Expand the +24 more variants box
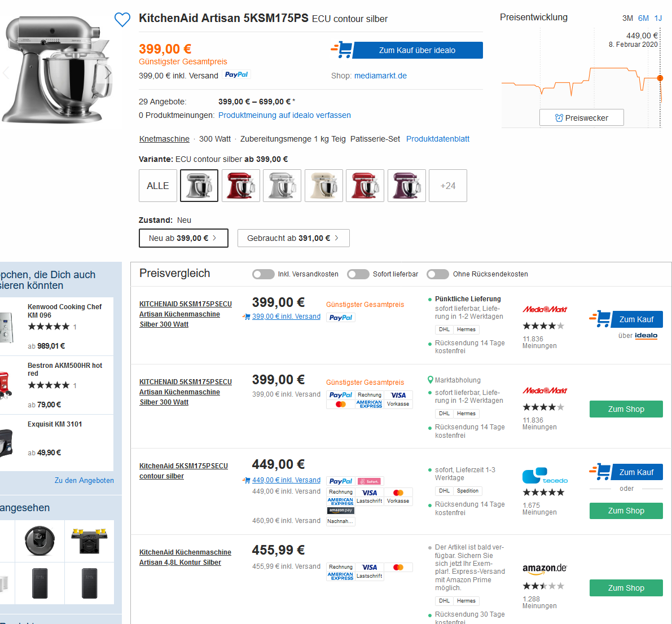 448,186
